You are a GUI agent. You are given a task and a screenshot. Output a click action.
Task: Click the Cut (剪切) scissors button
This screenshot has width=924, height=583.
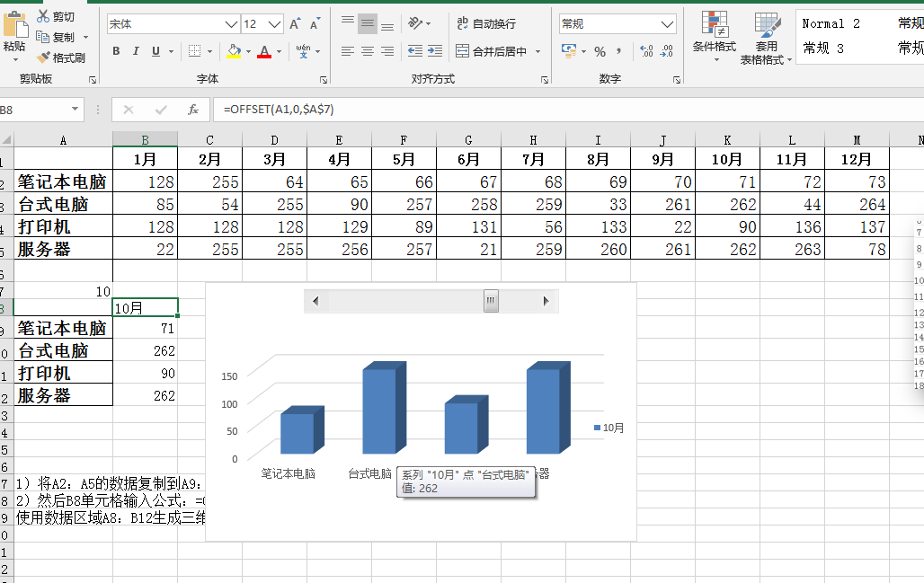pyautogui.click(x=56, y=17)
